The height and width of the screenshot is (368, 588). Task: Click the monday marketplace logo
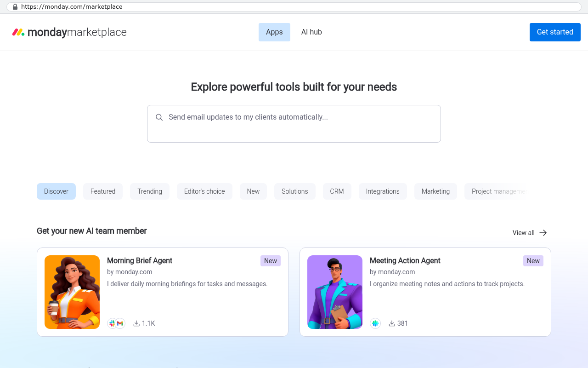tap(69, 32)
